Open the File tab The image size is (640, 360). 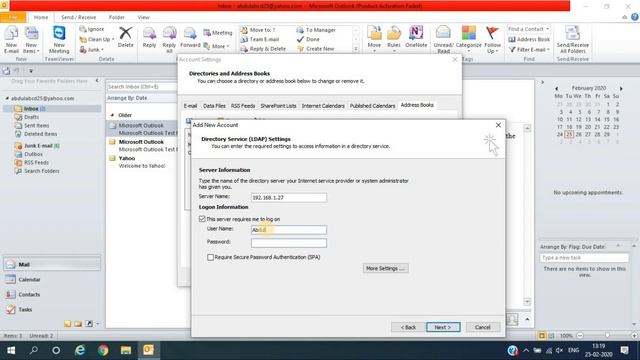coord(13,18)
